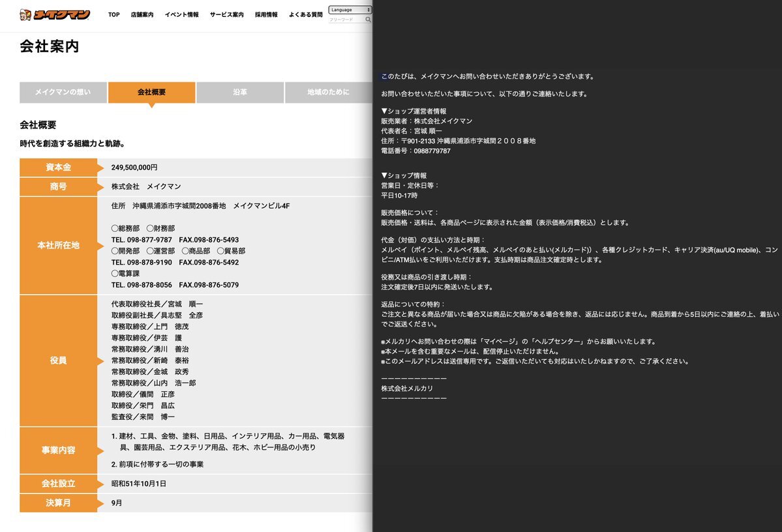Click the 専務取締役／伊芸 護 line
Image resolution: width=782 pixels, height=532 pixels.
(147, 338)
